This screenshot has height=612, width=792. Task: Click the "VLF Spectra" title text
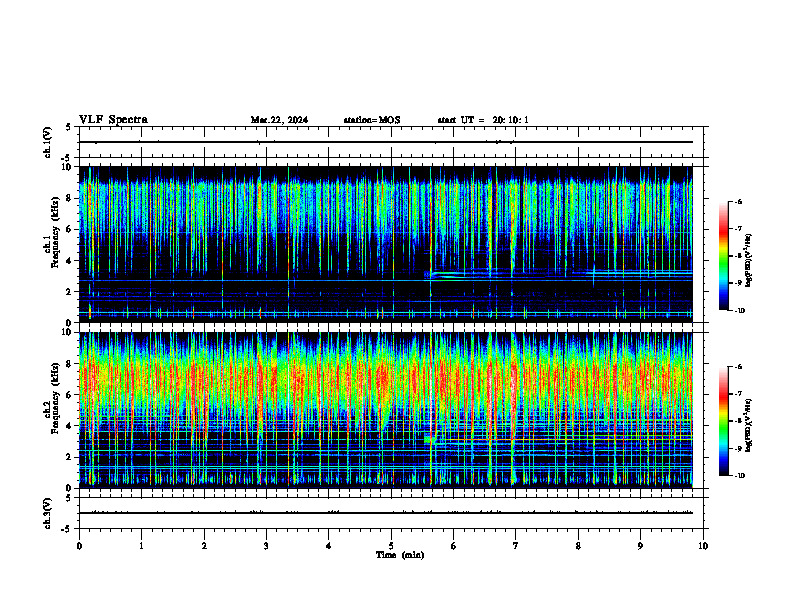(113, 120)
